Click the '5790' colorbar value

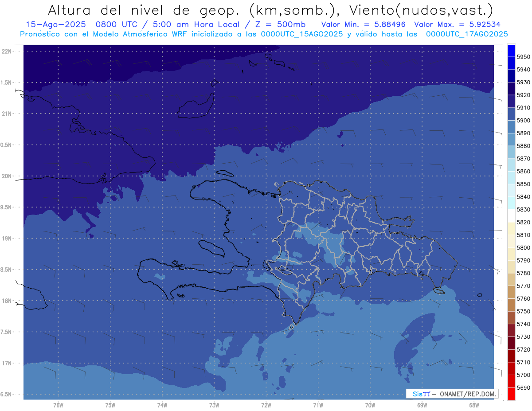[x=523, y=260]
